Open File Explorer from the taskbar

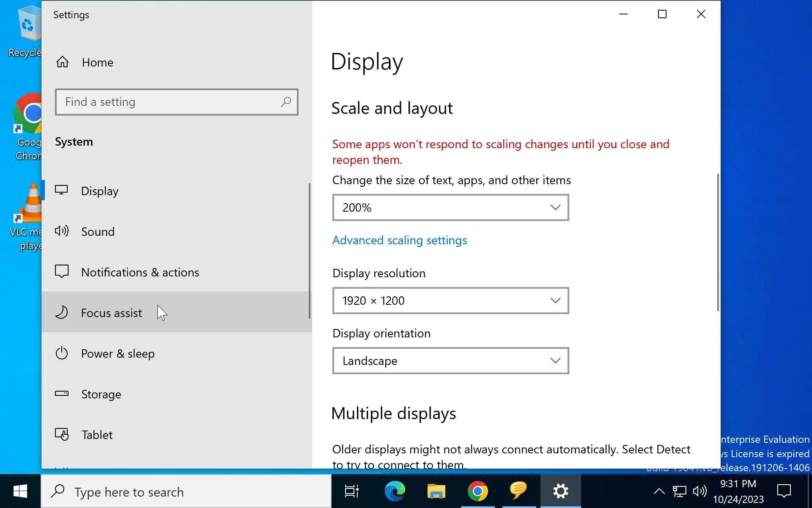pos(436,491)
